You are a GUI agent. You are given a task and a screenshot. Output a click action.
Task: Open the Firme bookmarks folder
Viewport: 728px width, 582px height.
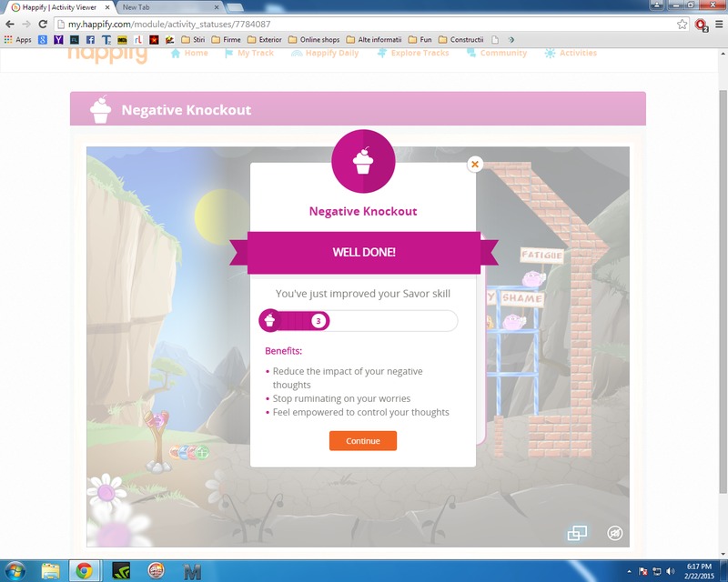(x=226, y=39)
